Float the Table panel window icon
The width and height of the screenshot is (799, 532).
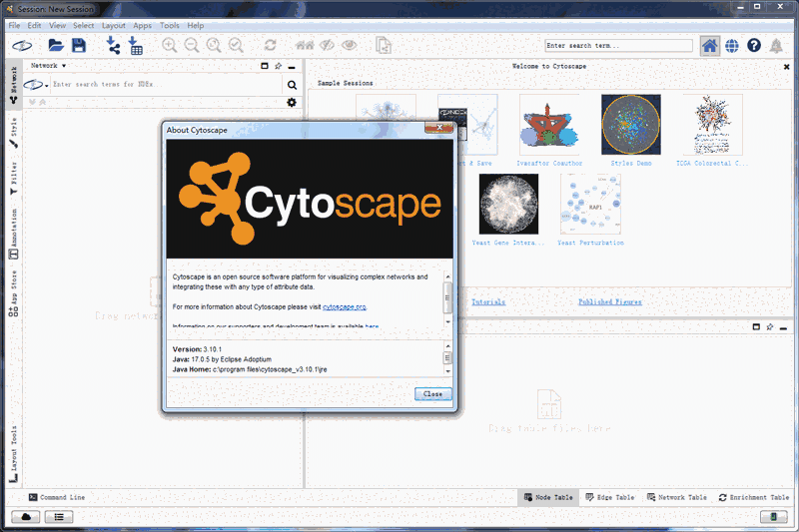tap(756, 326)
